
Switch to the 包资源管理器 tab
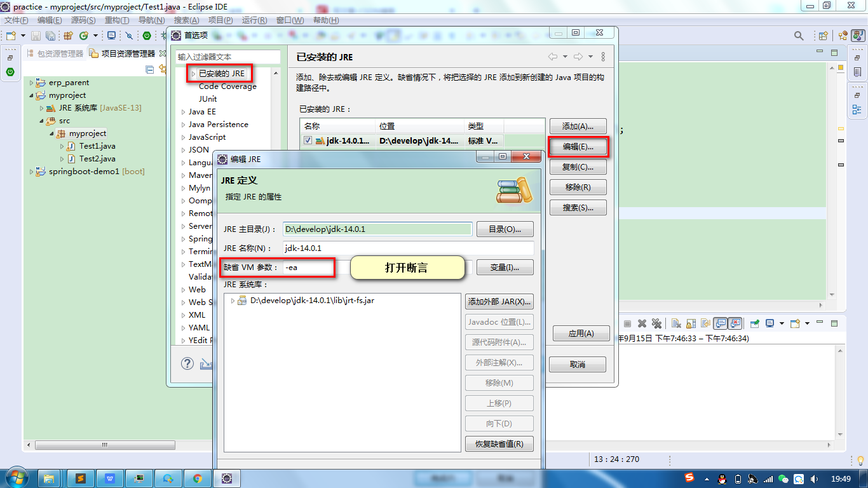55,53
